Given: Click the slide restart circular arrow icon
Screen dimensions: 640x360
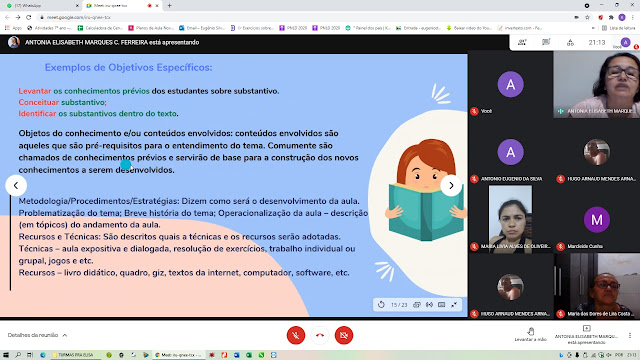Looking at the screenshot, I should click(x=381, y=305).
